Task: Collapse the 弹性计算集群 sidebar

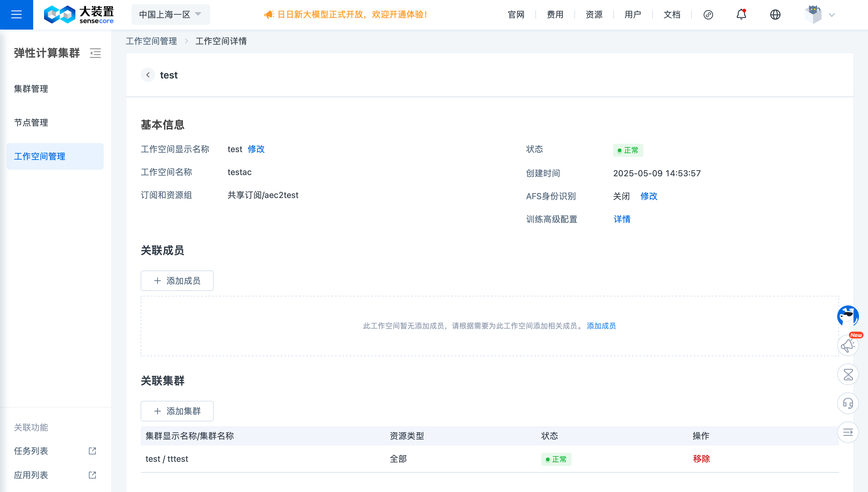Action: 95,53
